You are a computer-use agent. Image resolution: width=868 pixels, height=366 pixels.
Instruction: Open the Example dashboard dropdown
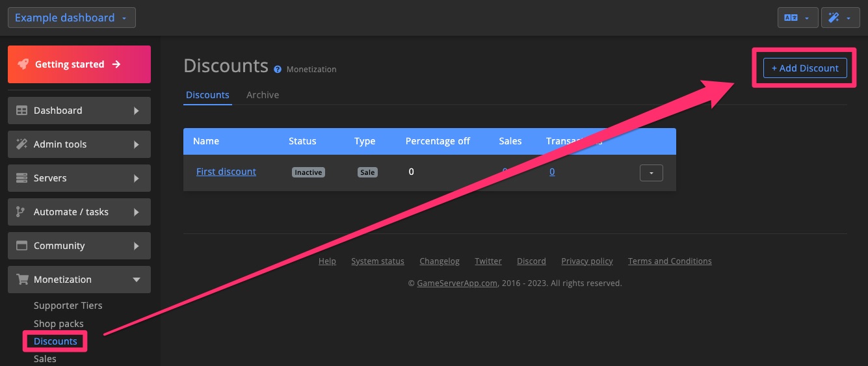coord(72,18)
